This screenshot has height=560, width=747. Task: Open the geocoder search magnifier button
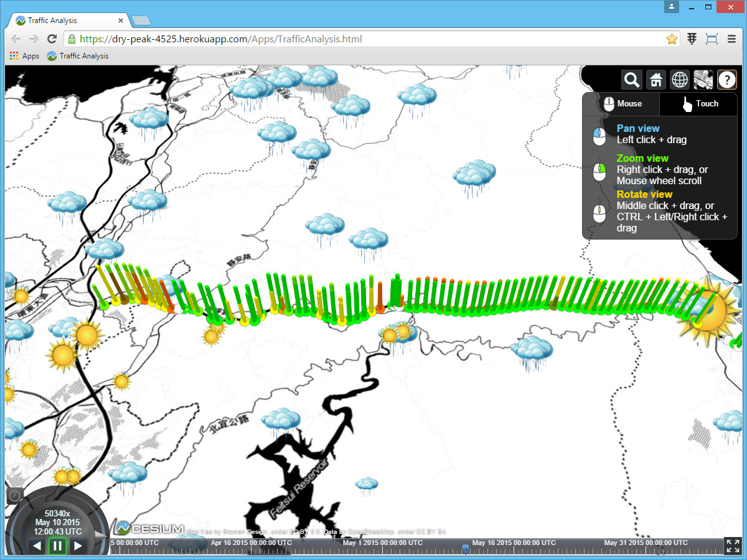(x=631, y=80)
